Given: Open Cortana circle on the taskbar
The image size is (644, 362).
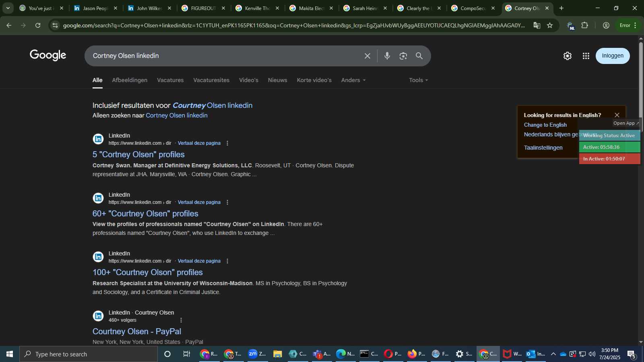Looking at the screenshot, I should pos(167,354).
